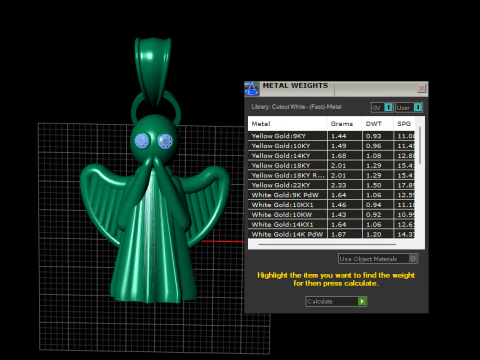Click the 1.43 grams value
480x360 pixels.
pos(339,215)
